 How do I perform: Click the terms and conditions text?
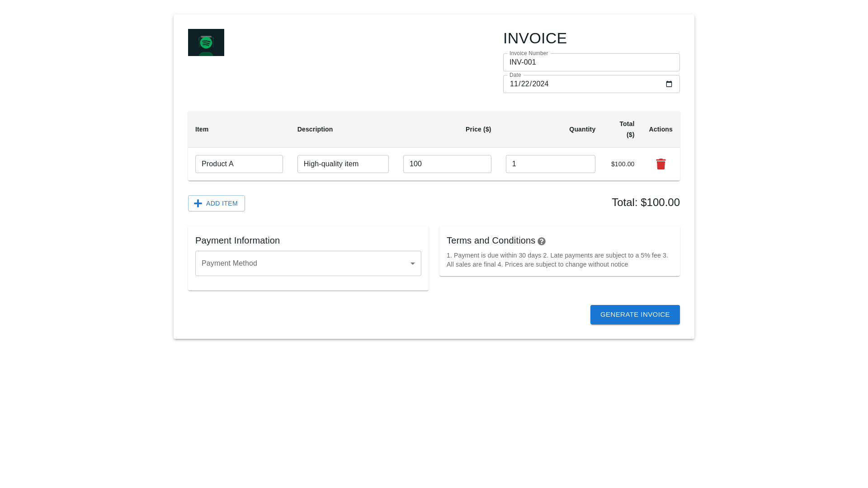557,260
